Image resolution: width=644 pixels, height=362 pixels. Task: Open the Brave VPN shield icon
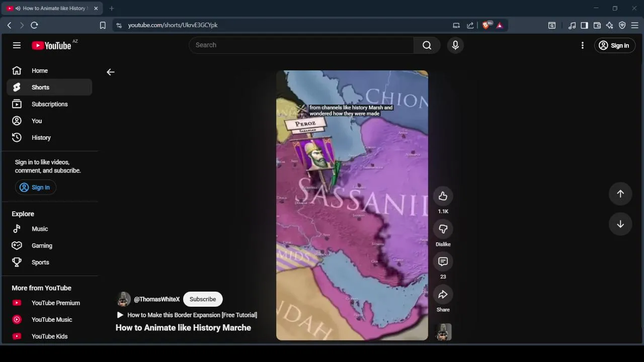point(622,25)
